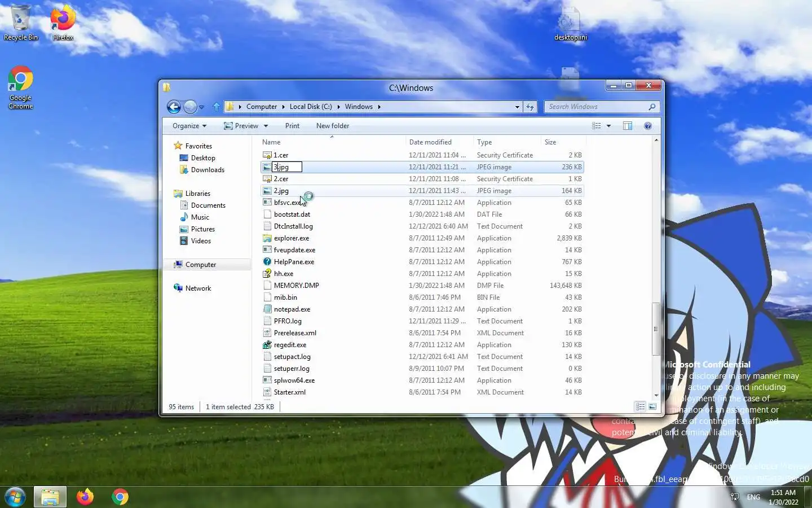Switch to large icons view in status bar
Image resolution: width=812 pixels, height=508 pixels.
pos(652,406)
